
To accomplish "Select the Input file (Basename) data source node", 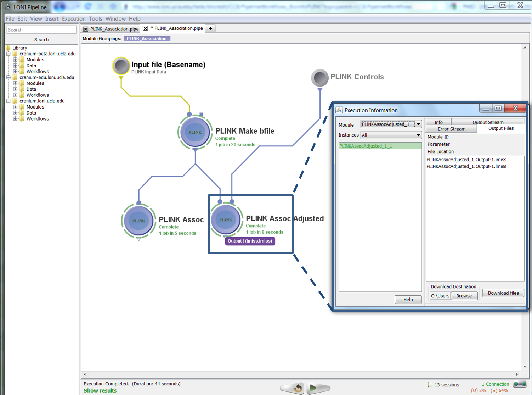I will tap(121, 66).
